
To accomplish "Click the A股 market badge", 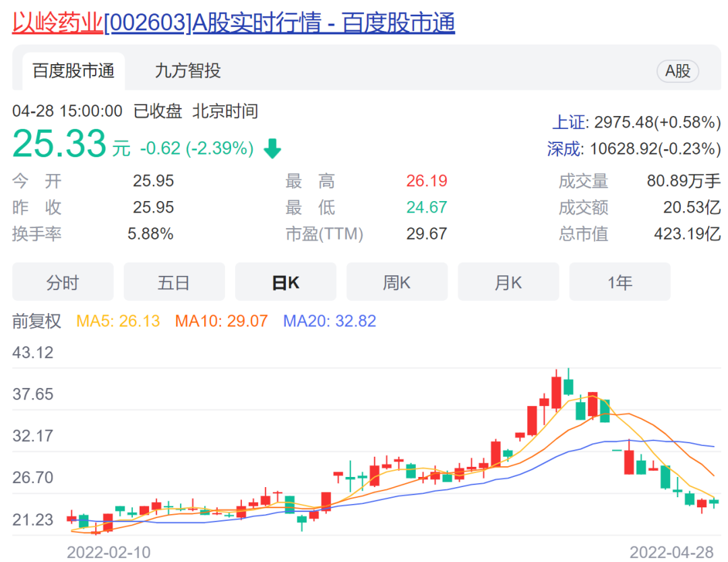I will click(x=677, y=71).
